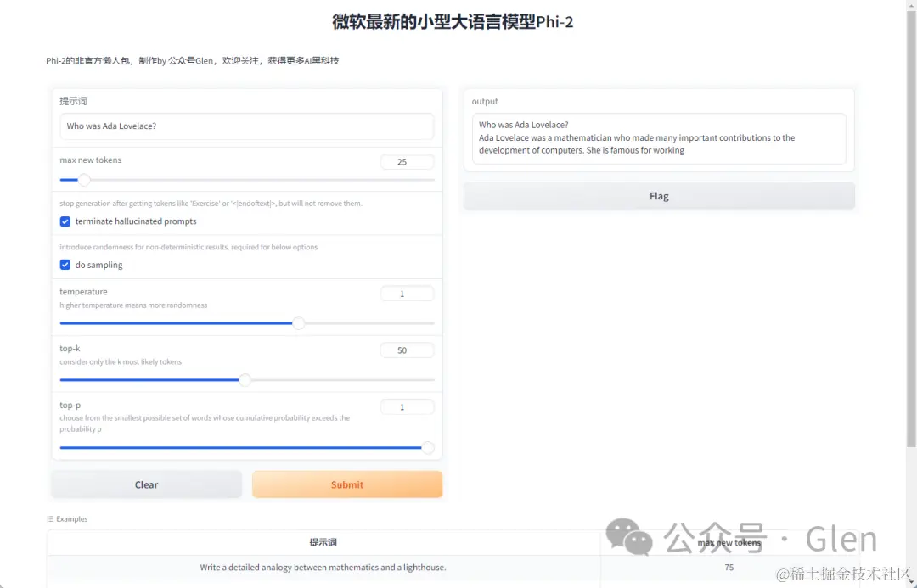Screen dimensions: 917x588
Task: Select the top-k value box
Action: coord(407,350)
